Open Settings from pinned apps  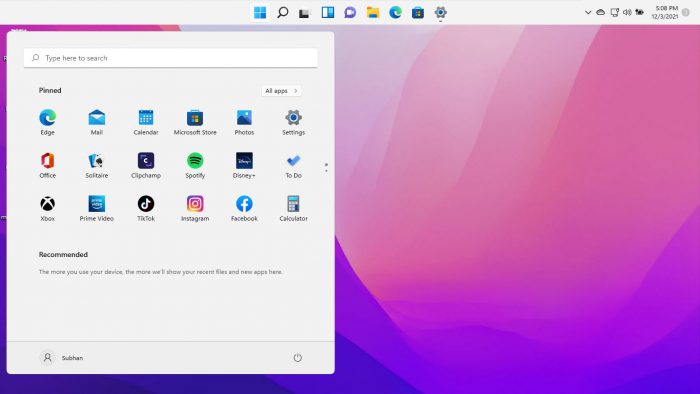point(293,122)
